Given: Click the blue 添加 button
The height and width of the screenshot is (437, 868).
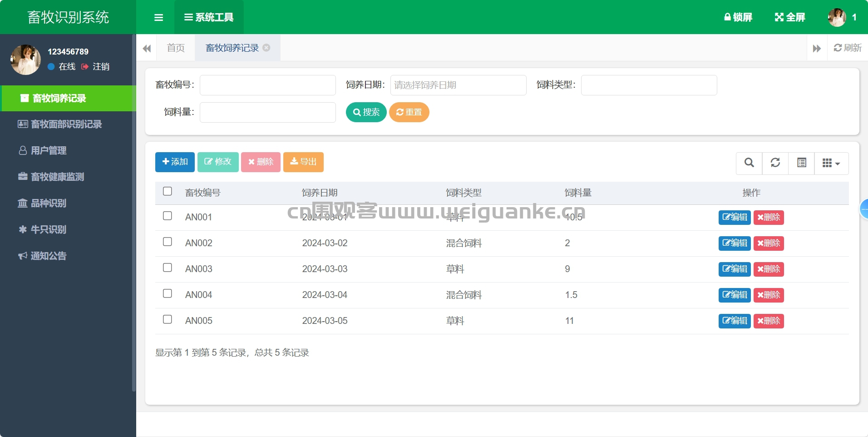Looking at the screenshot, I should tap(175, 162).
